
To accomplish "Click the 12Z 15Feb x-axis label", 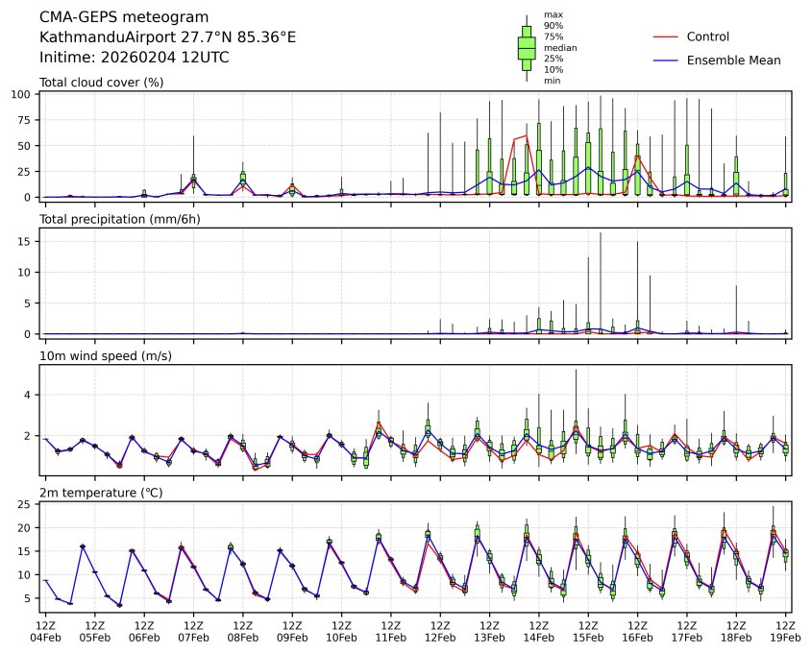I will tap(588, 630).
